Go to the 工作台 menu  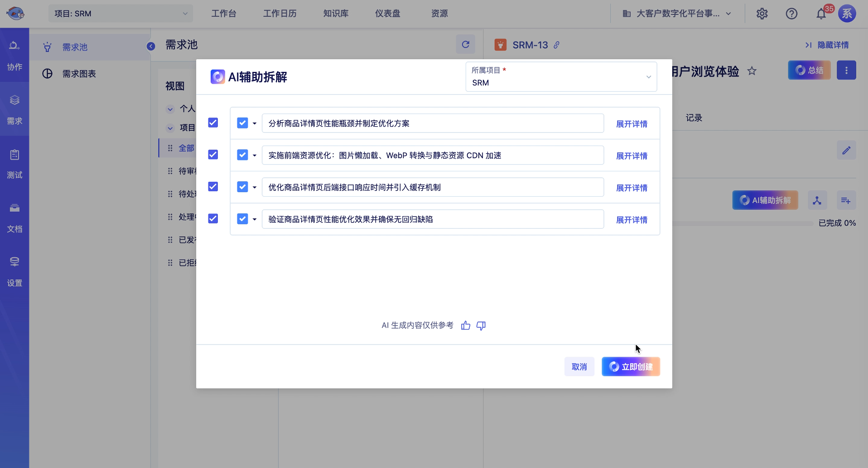click(224, 14)
